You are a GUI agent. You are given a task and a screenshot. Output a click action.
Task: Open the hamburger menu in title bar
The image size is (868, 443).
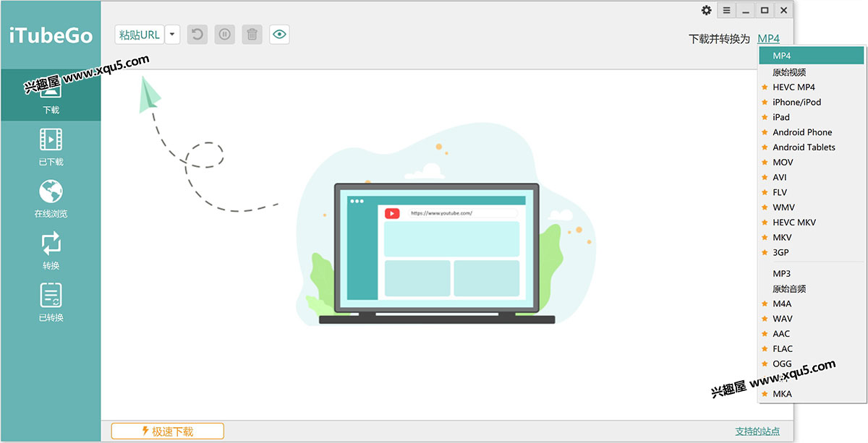pos(727,10)
